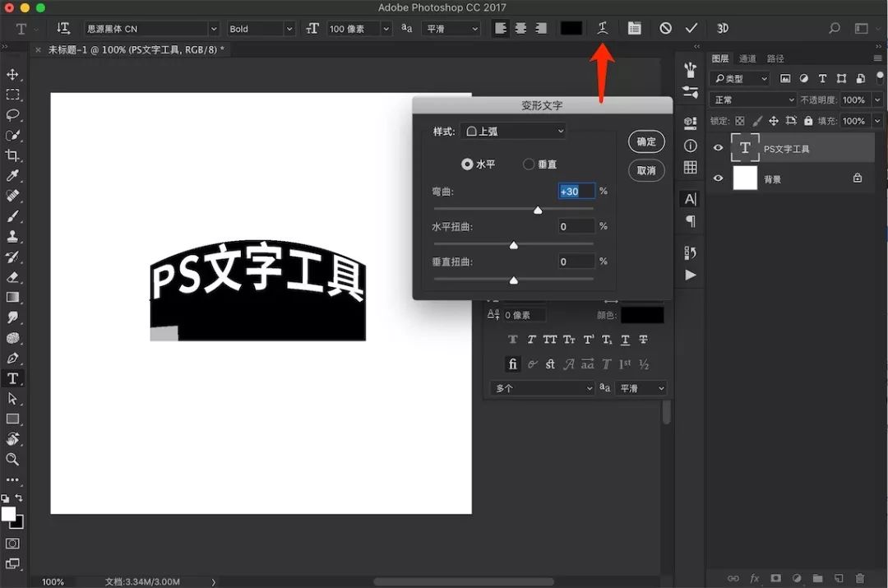Click the 确定 button in the warp dialog
This screenshot has width=888, height=588.
(645, 141)
